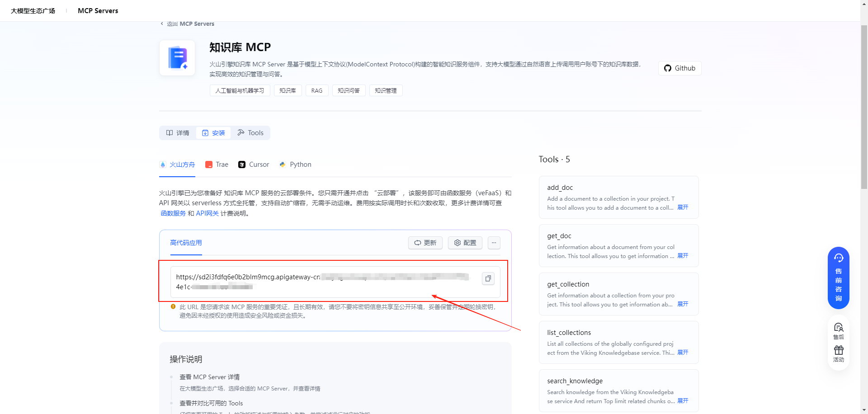Screen dimensions: 868x414
Task: Expand the get_collection tool description
Action: tap(683, 304)
